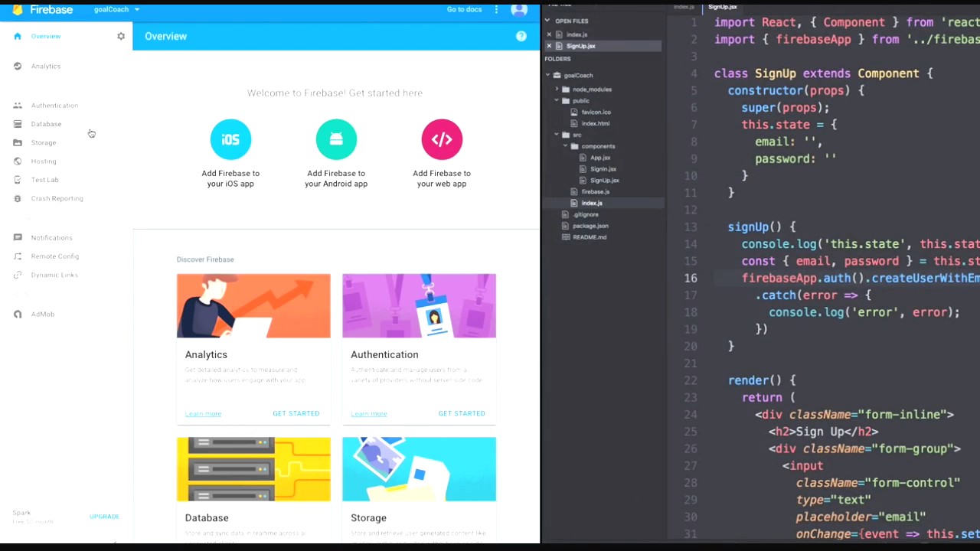Click the Dynamic Links sidebar icon
Screen dimensions: 980x551
(18, 275)
